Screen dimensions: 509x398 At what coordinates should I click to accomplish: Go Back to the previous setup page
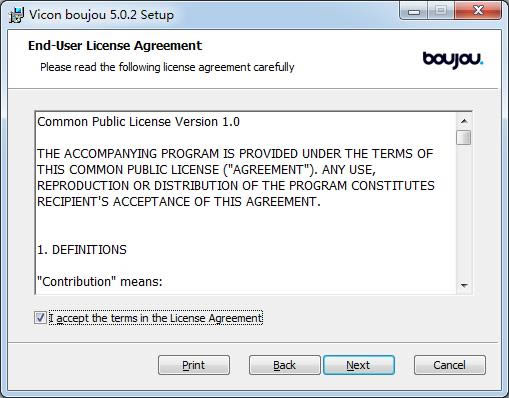point(284,365)
